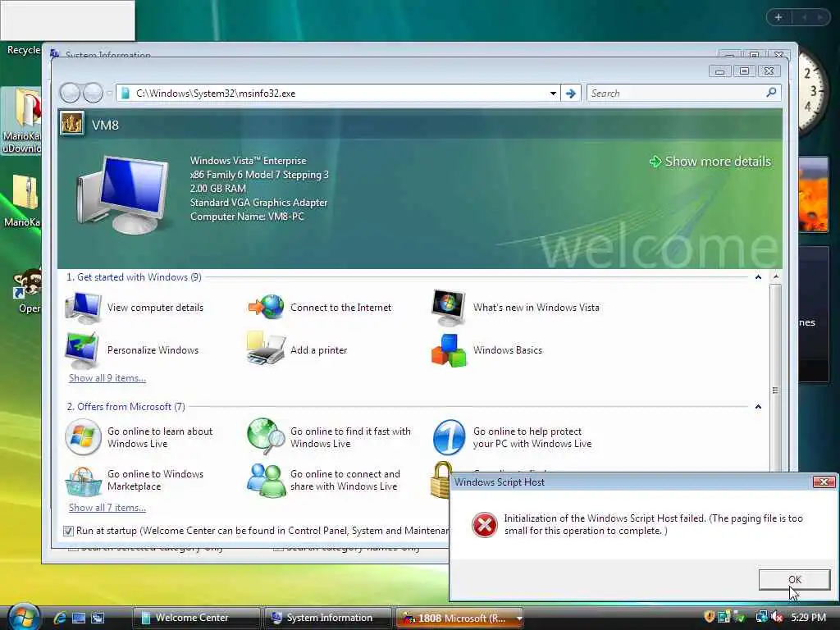Image resolution: width=840 pixels, height=630 pixels.
Task: Click the Connect to the Internet globe icon
Action: [267, 307]
